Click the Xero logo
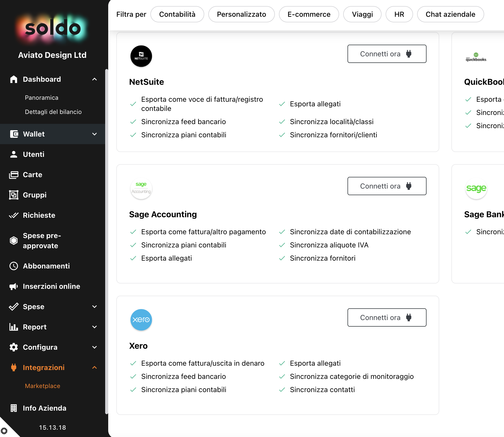 point(141,320)
